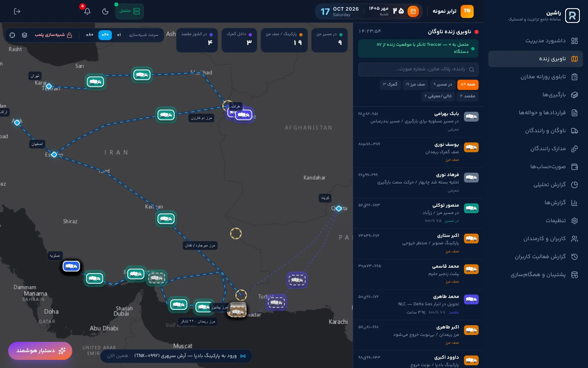588x368 pixels.
Task: Select driver row محمد طاهری
Action: tap(418, 305)
